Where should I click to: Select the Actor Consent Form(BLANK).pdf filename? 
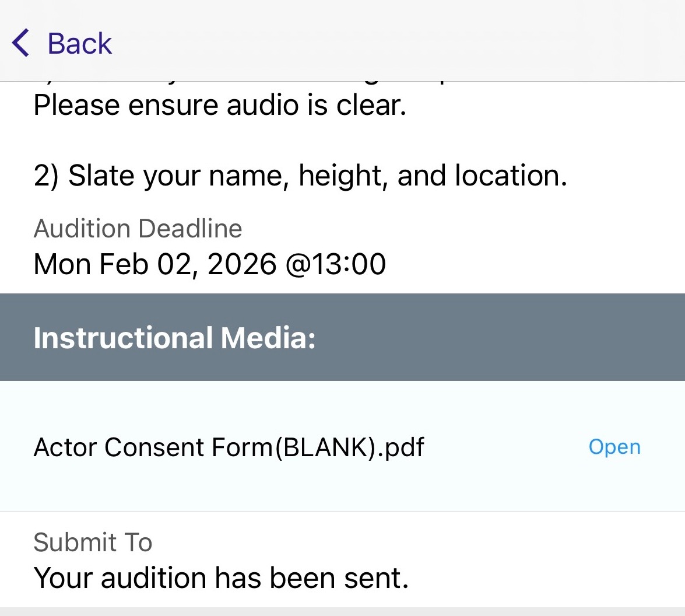229,447
